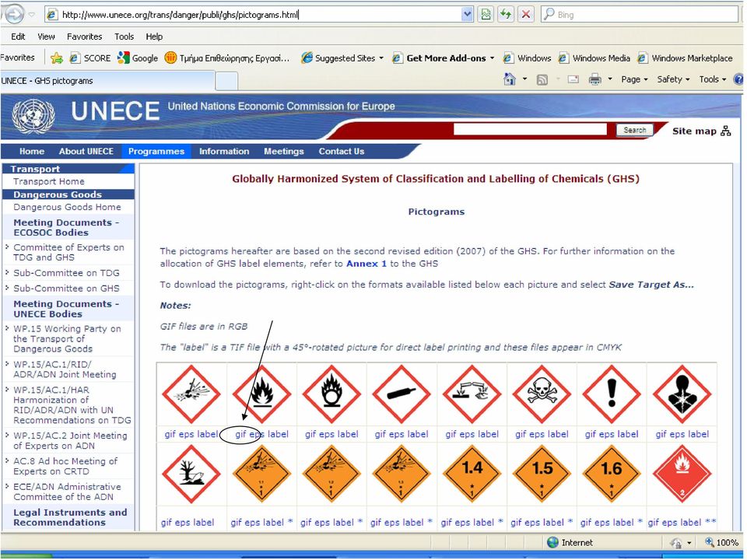Image resolution: width=747 pixels, height=560 pixels.
Task: Click the flame over circle oxidizer pictogram
Action: tap(331, 394)
